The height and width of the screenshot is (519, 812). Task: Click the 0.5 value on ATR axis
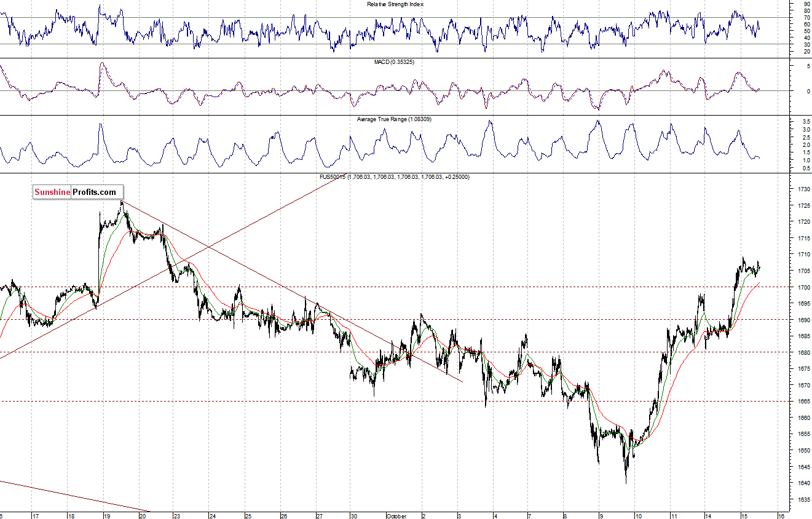pos(806,168)
